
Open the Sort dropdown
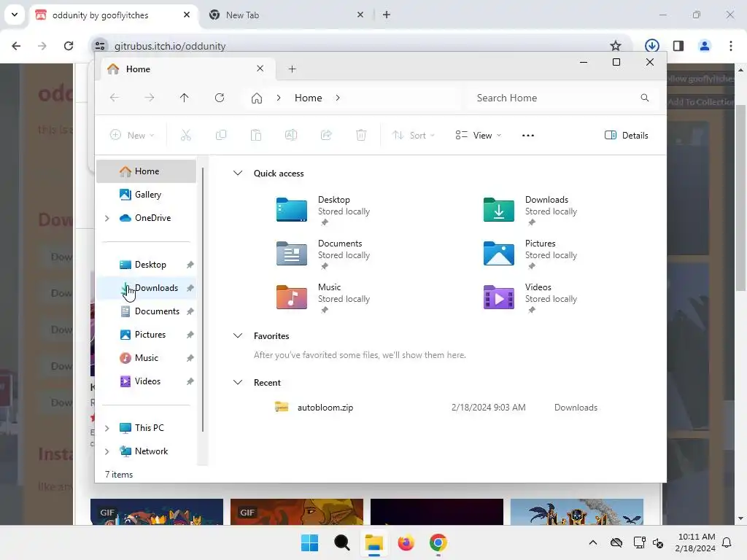pos(414,135)
